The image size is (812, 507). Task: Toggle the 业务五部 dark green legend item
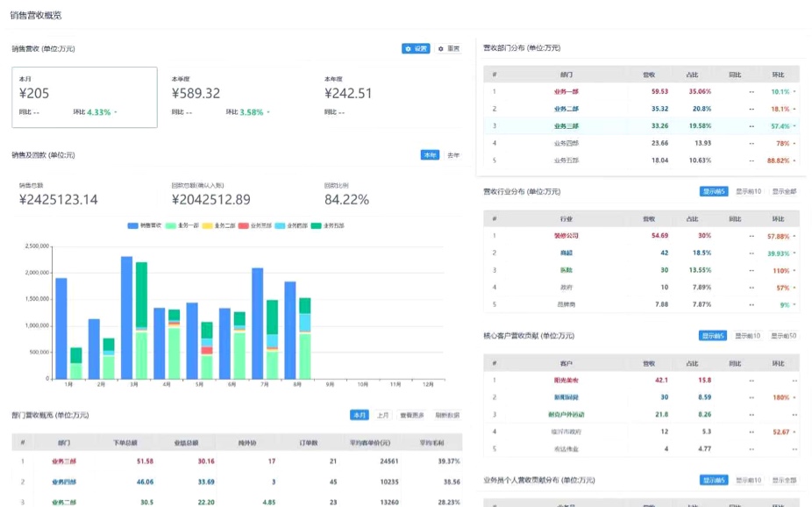point(328,225)
